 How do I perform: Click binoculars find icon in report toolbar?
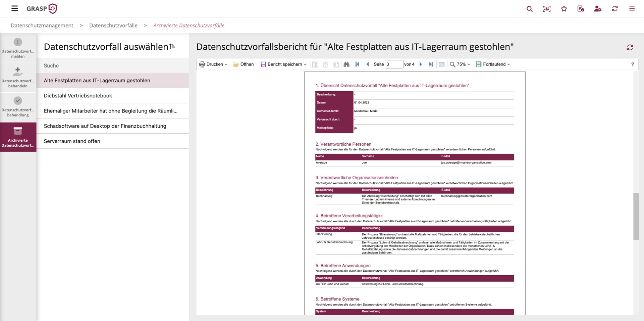(346, 64)
